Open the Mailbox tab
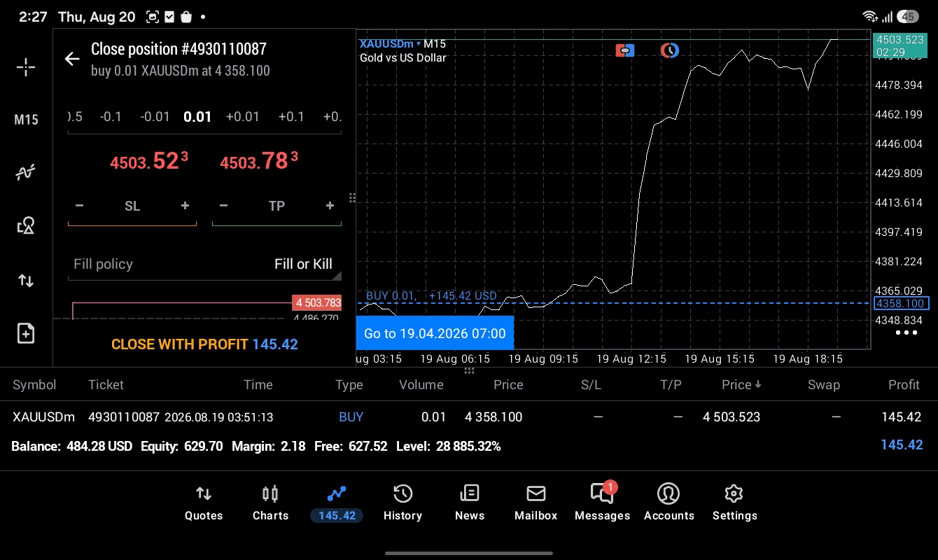 pyautogui.click(x=535, y=503)
